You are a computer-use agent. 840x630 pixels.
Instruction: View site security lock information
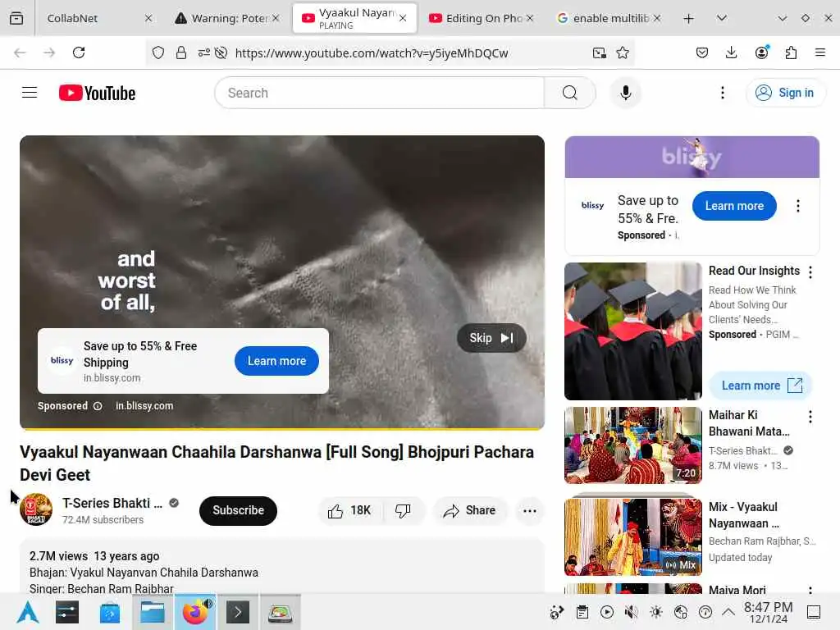click(181, 52)
